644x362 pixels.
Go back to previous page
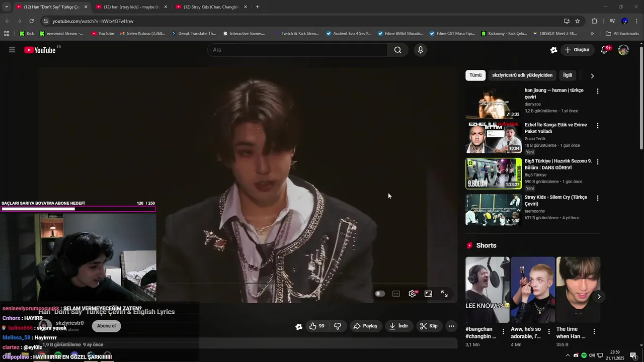click(x=7, y=21)
